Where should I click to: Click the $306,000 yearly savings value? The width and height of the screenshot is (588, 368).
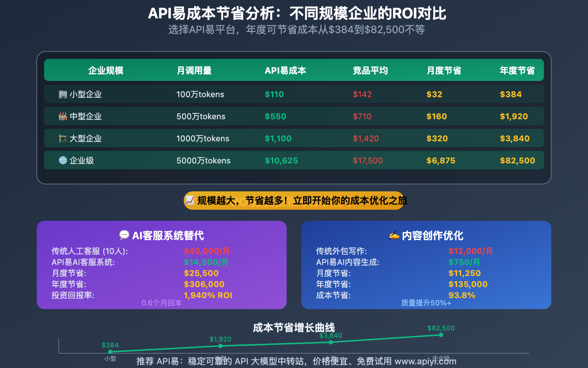(204, 284)
